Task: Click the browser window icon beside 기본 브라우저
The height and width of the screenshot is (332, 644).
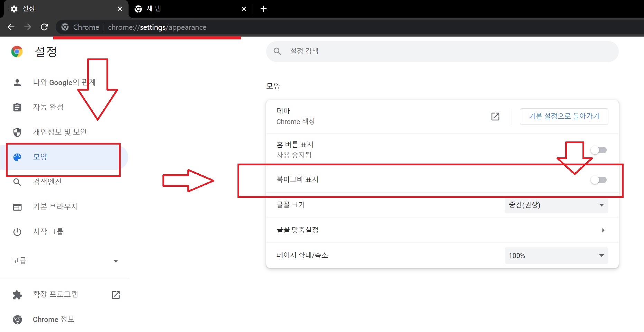Action: pos(17,207)
